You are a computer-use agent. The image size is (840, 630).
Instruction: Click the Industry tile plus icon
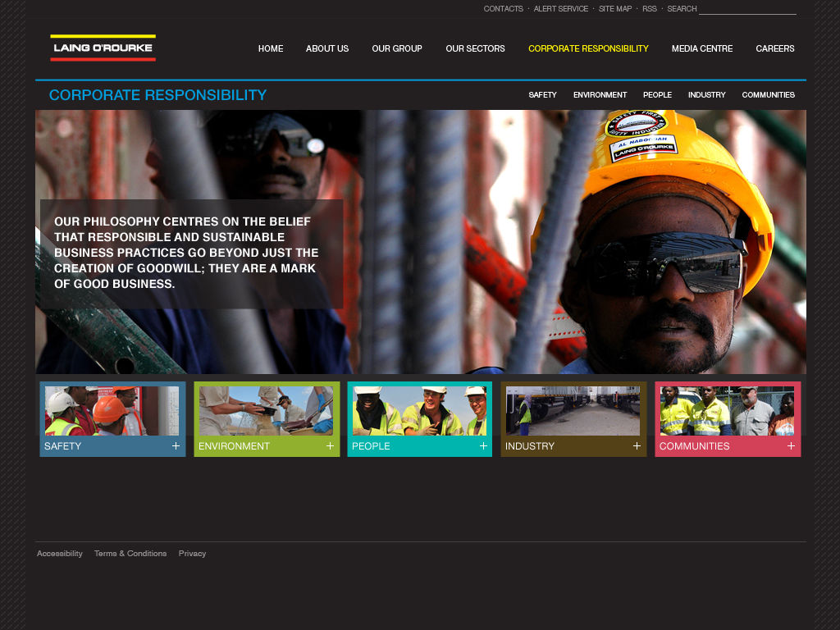tap(637, 446)
